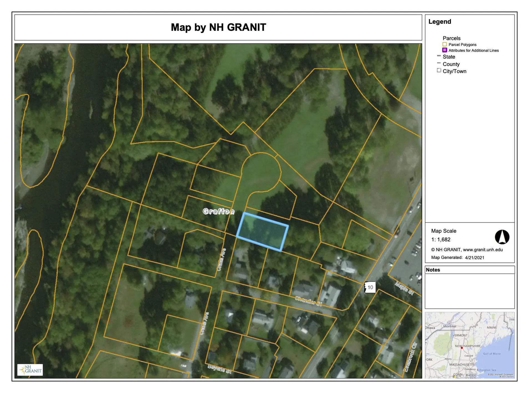Screen dimensions: 532x393
Task: Click the New England locator map thumbnail
Action: pyautogui.click(x=470, y=345)
